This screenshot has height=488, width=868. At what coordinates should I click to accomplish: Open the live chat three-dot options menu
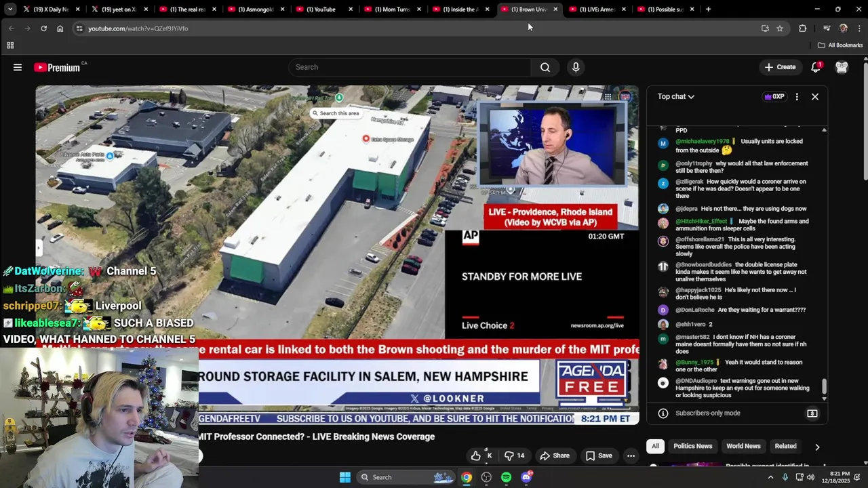click(x=797, y=97)
